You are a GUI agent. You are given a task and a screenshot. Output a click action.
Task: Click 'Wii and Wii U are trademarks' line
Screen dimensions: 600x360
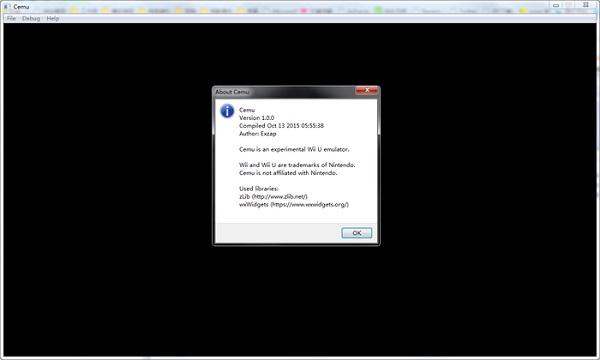click(x=297, y=165)
